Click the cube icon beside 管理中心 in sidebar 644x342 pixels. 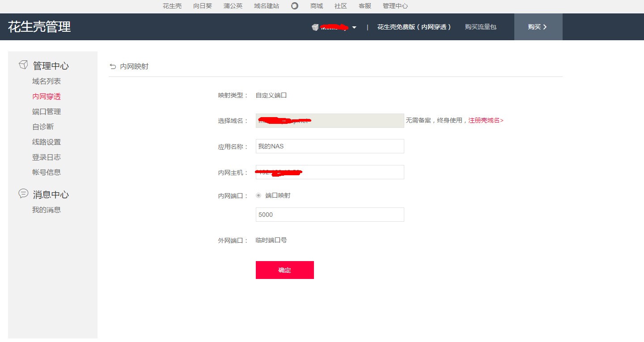[x=23, y=64]
